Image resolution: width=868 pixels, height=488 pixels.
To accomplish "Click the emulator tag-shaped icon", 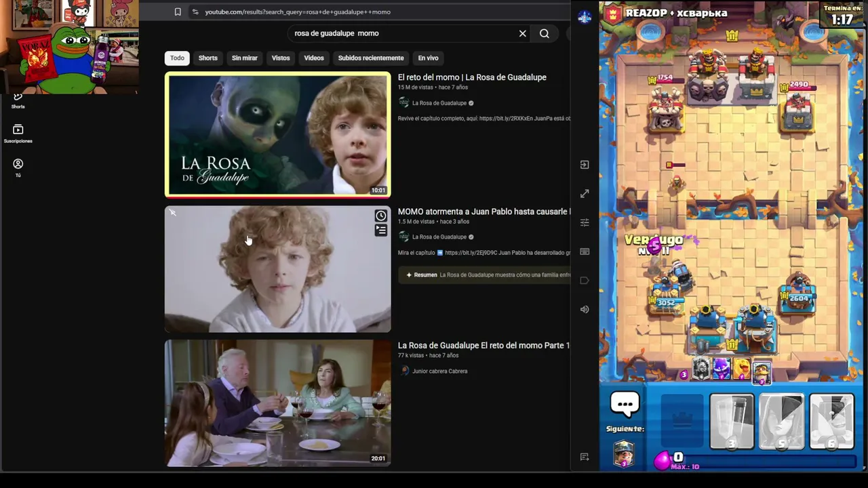I will 585,281.
